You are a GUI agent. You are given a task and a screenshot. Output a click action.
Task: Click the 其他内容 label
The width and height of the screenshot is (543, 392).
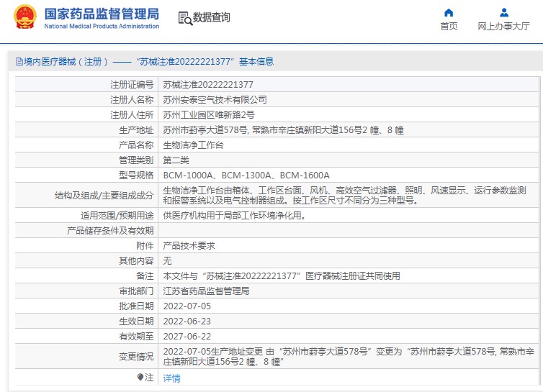click(x=136, y=261)
